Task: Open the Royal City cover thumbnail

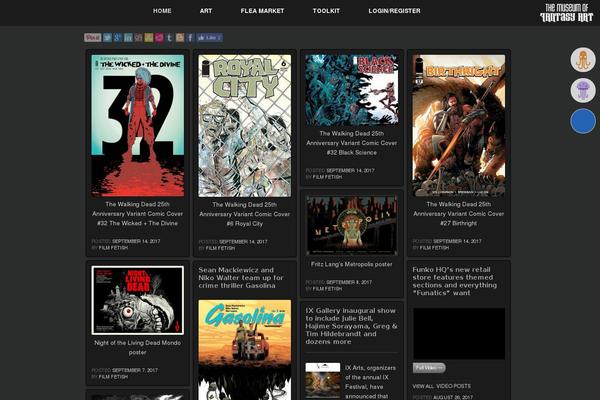Action: 245,126
